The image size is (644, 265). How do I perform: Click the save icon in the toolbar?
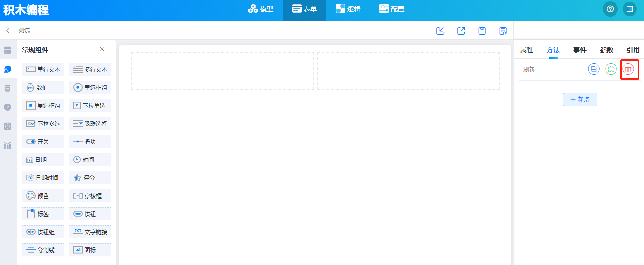click(482, 31)
